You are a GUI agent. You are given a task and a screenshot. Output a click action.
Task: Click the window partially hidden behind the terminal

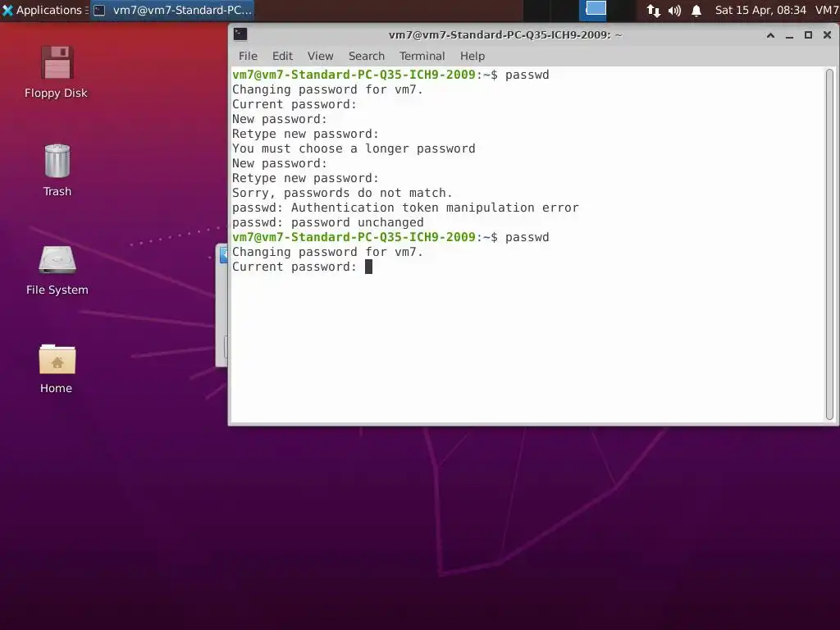click(221, 305)
